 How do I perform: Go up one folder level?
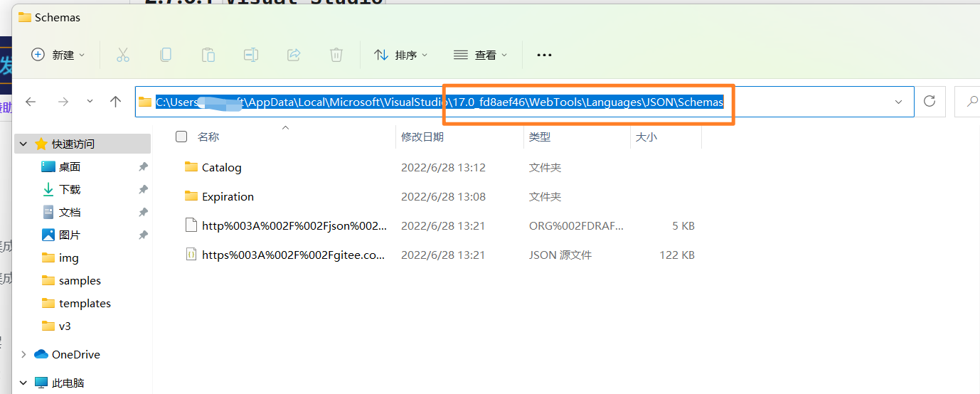116,102
